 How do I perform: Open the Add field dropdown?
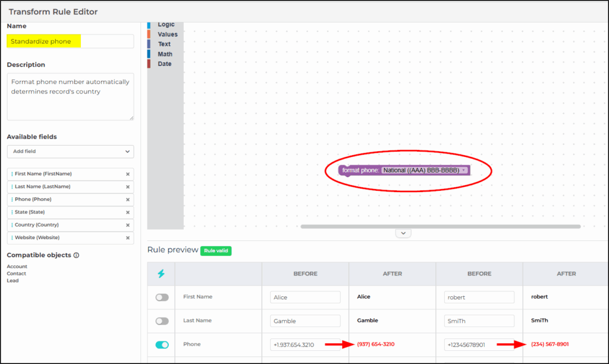pos(70,152)
